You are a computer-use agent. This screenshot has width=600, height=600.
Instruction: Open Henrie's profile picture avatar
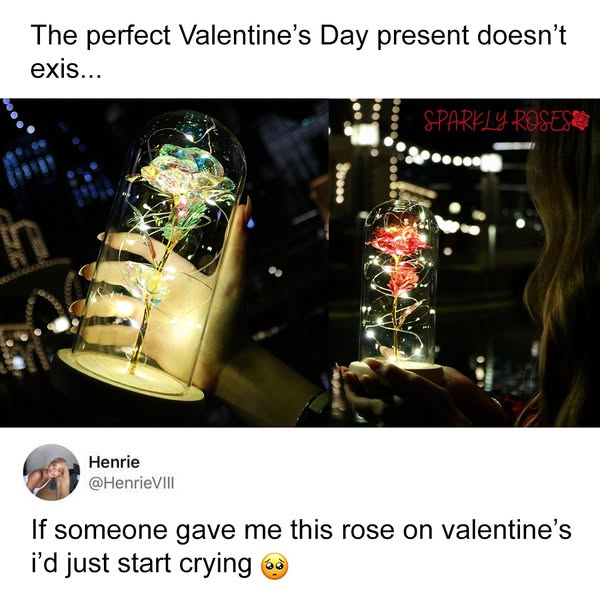(x=52, y=472)
